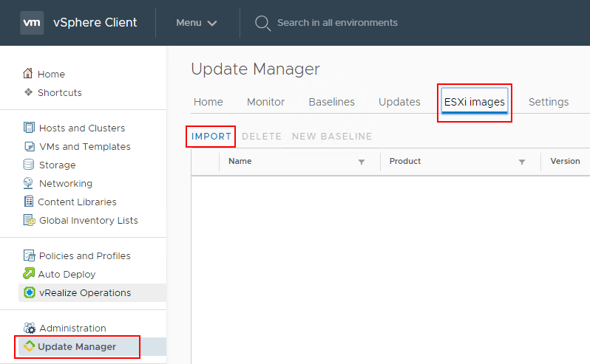Click the Policies and Profiles icon
Screen dimensions: 590x364
coord(29,255)
